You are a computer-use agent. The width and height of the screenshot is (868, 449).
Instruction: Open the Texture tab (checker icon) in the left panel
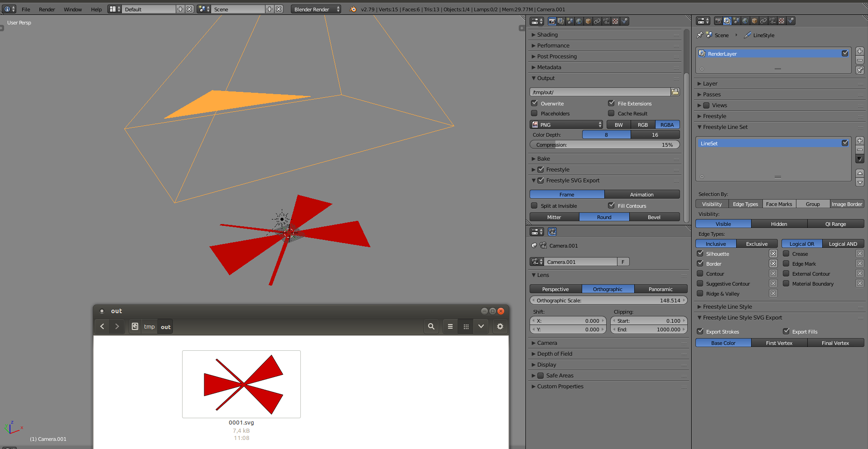point(615,21)
